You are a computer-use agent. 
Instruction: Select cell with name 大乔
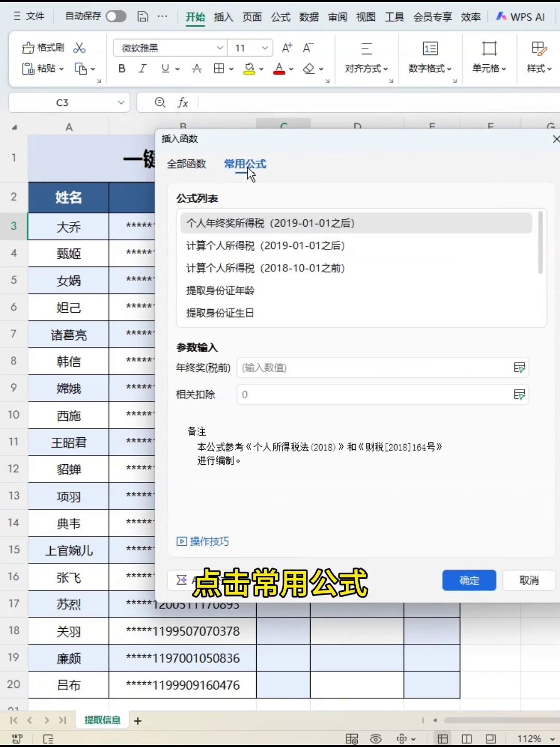tap(68, 227)
